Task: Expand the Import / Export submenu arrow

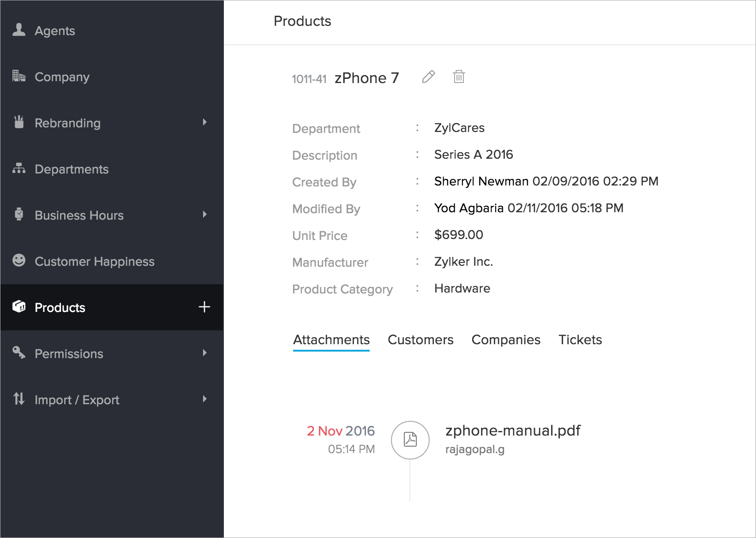Action: click(204, 399)
